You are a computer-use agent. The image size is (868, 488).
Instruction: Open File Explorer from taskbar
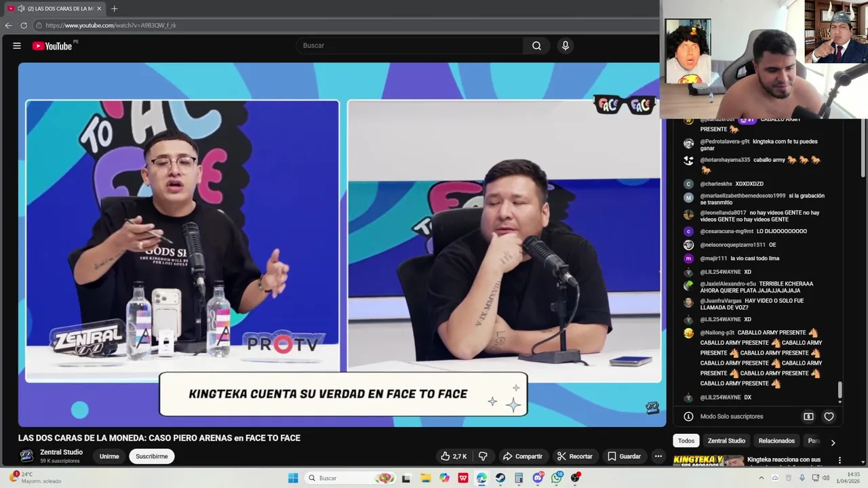(425, 478)
